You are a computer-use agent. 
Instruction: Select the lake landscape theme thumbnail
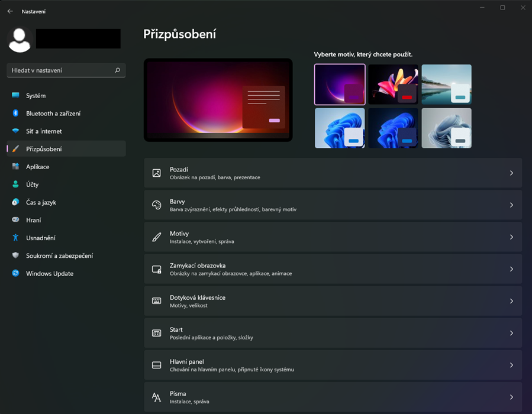point(446,85)
